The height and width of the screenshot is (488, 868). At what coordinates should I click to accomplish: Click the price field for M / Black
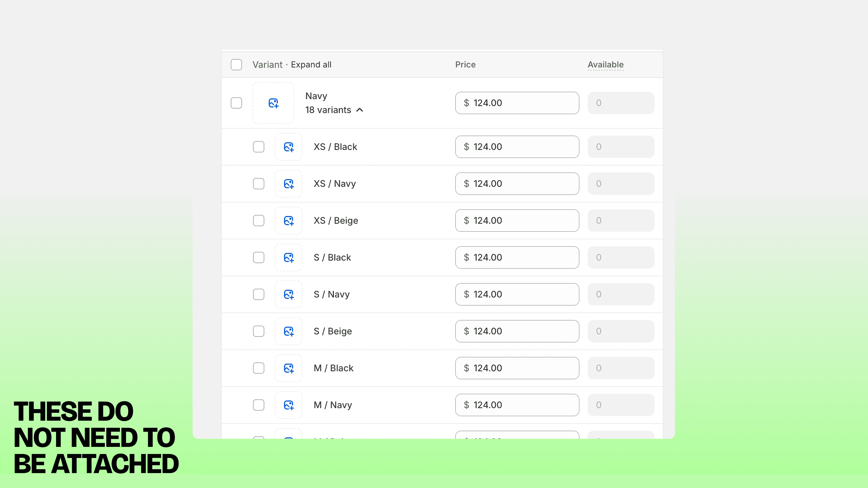(x=517, y=368)
